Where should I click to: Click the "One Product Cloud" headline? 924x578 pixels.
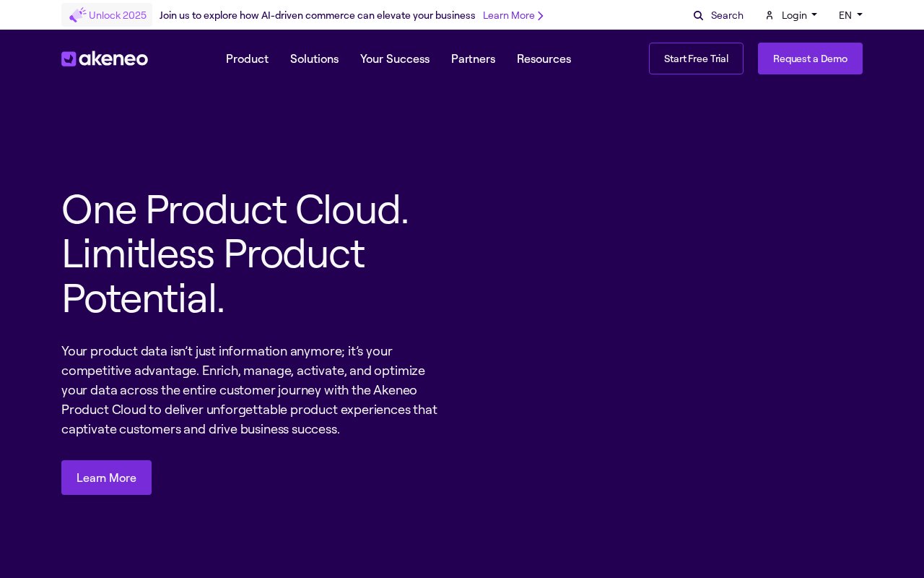click(235, 254)
